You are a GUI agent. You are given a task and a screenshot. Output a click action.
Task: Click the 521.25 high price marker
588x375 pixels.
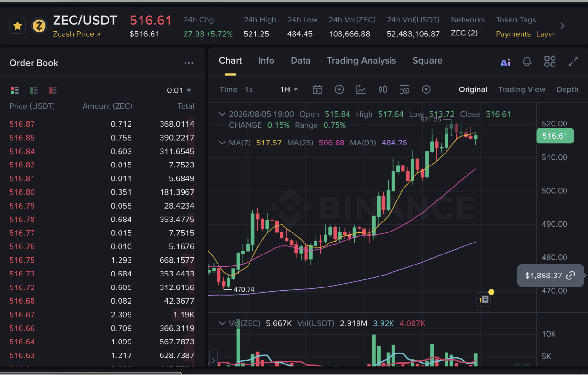coord(430,120)
